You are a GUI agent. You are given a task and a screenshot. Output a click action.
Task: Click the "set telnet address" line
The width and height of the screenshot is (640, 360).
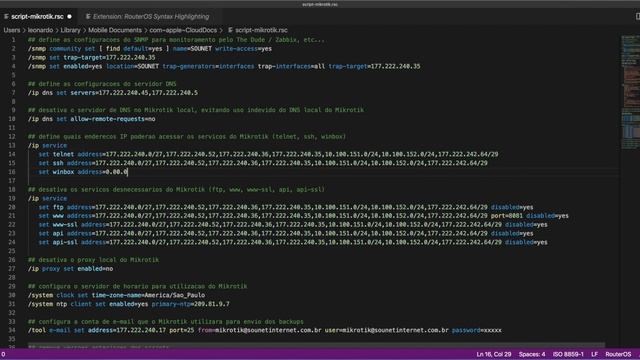[268, 154]
